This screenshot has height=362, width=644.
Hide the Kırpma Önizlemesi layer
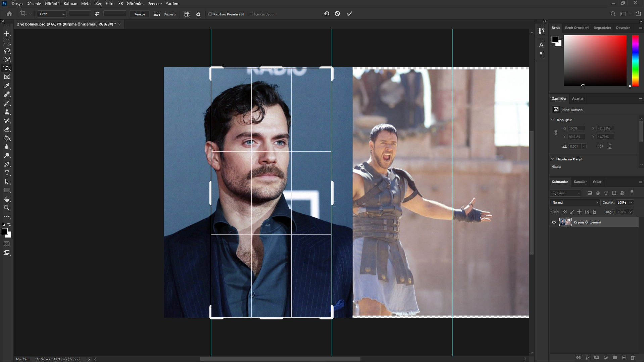554,222
